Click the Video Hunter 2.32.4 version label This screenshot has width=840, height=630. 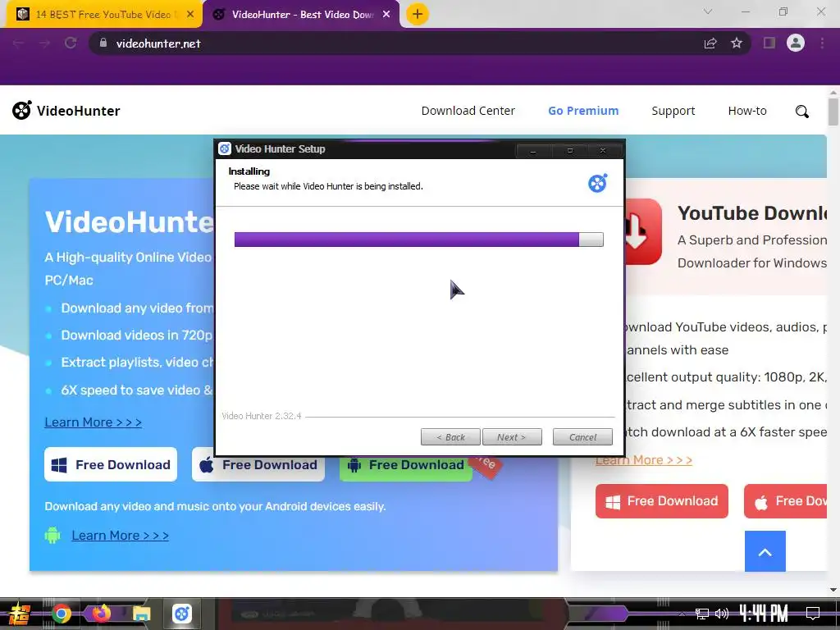[262, 416]
